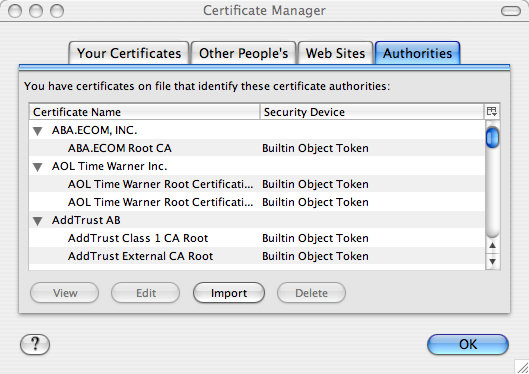Click Builtin Object Token for AddTrust Class 1
529x374 pixels.
(x=315, y=238)
